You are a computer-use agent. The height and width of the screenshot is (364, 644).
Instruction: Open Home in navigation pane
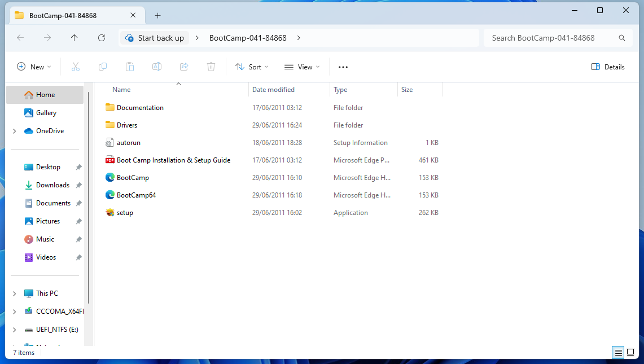45,95
